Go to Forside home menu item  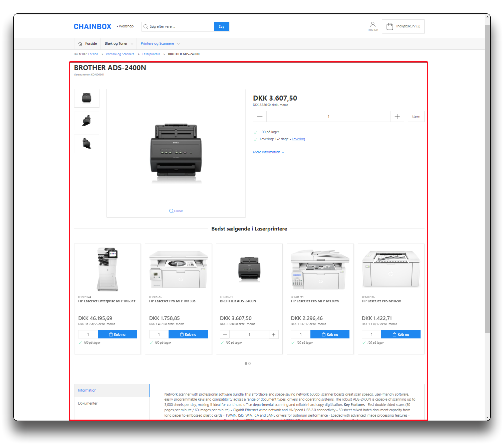click(87, 43)
